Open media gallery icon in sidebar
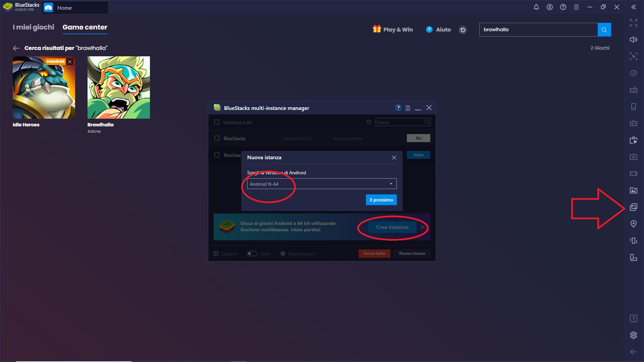The image size is (644, 362). 633,190
